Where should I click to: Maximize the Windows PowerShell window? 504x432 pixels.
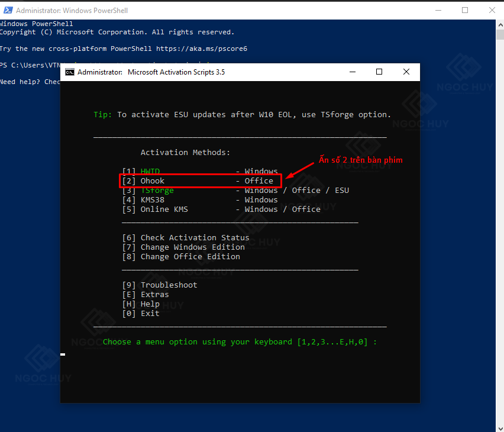[465, 10]
